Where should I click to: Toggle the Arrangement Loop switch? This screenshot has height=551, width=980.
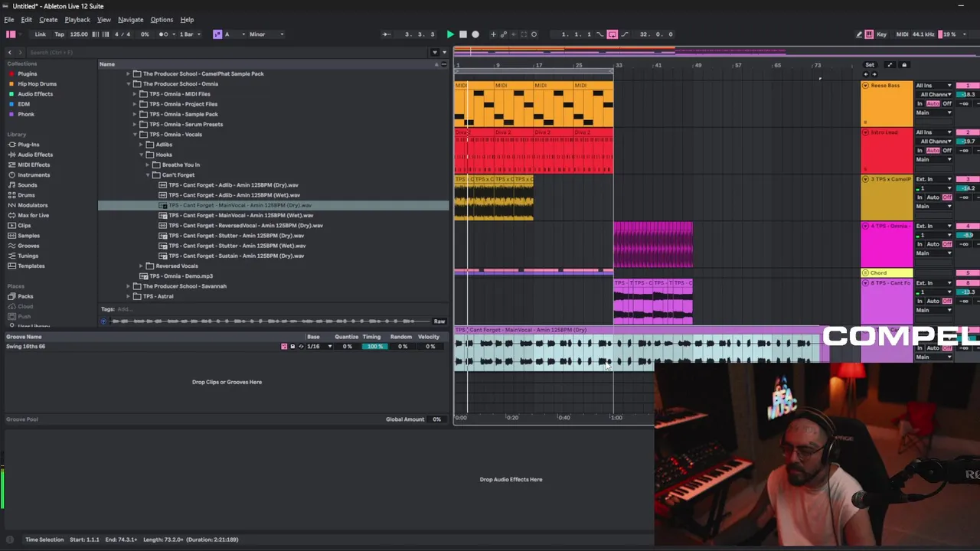pyautogui.click(x=612, y=34)
